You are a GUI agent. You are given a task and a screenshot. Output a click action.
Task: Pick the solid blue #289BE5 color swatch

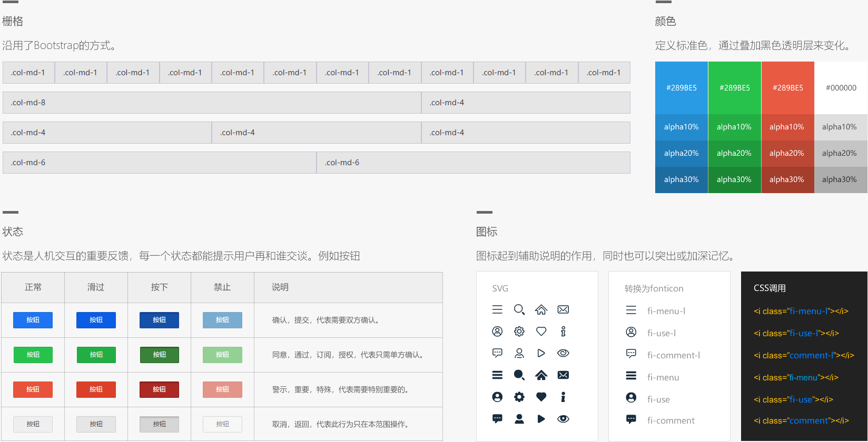click(682, 88)
